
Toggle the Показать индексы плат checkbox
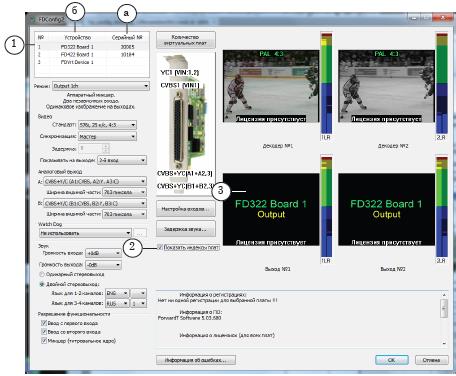coord(160,247)
